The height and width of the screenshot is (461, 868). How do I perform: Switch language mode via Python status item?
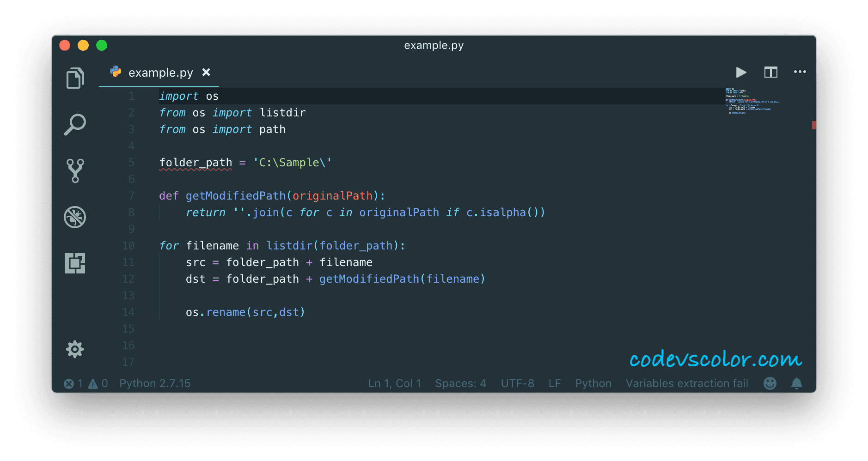593,383
